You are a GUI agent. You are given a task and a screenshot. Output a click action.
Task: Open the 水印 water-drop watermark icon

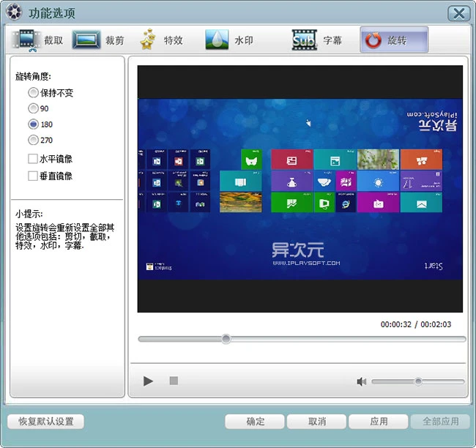217,40
